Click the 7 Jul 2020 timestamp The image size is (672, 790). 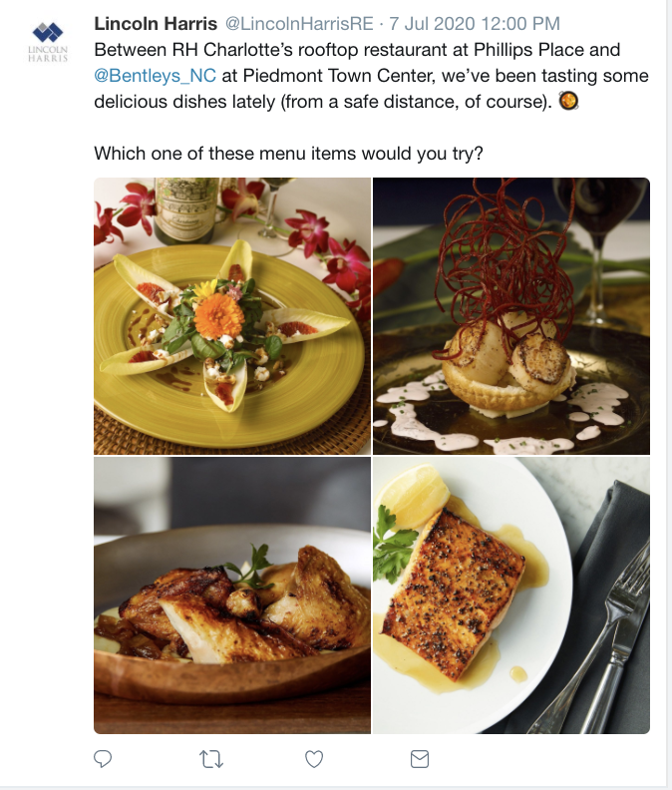pos(475,23)
